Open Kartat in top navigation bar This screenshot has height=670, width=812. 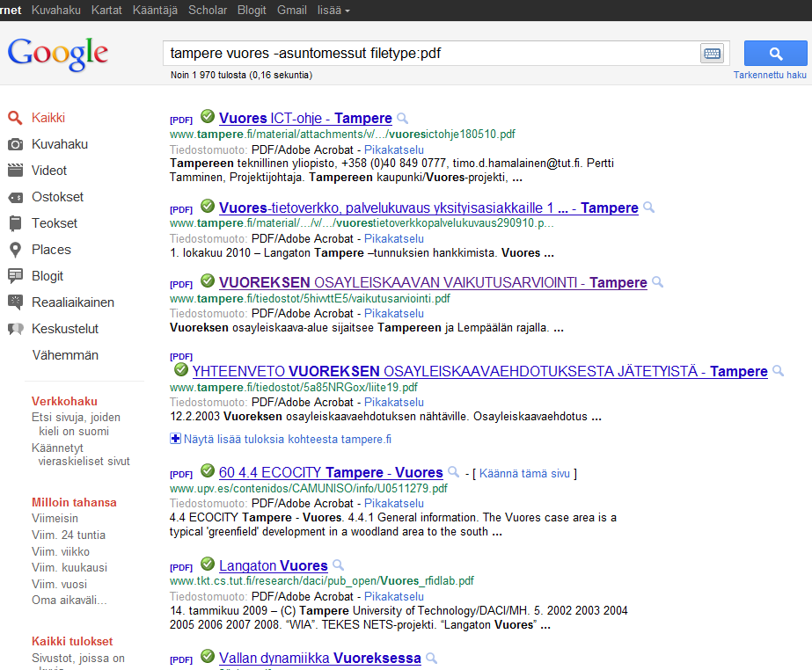(x=106, y=10)
